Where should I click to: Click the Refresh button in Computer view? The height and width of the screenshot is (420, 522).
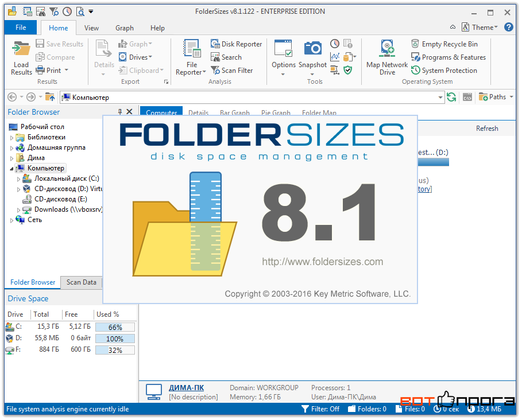[487, 129]
